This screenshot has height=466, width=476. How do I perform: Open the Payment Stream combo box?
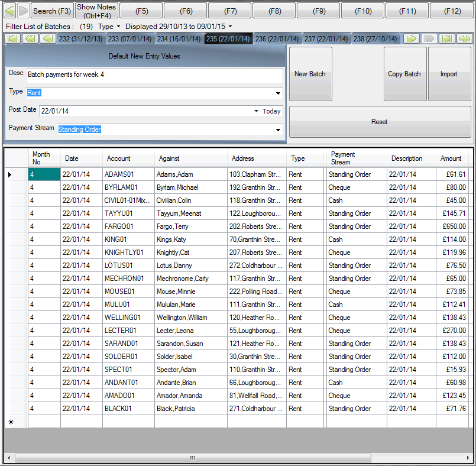tap(278, 130)
